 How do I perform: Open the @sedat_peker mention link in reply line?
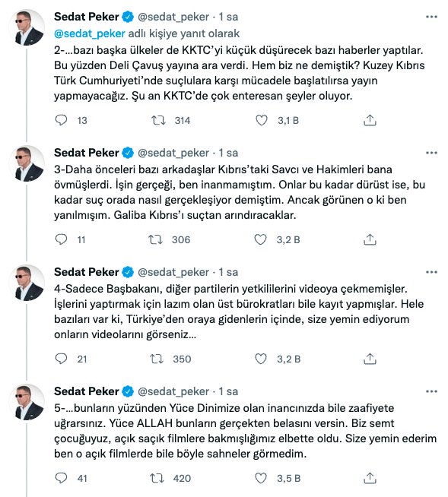click(90, 33)
